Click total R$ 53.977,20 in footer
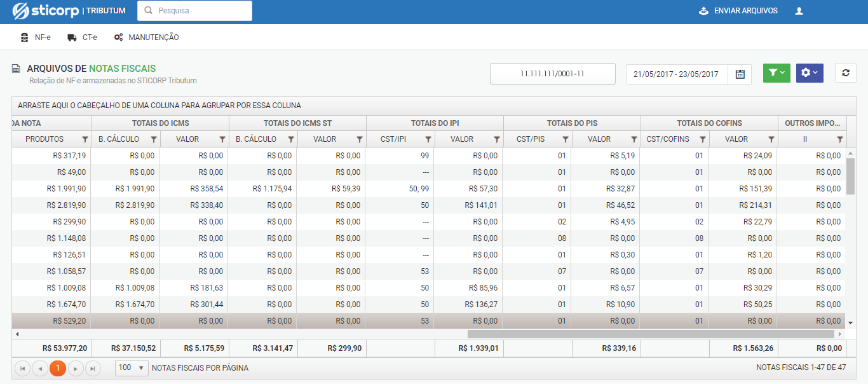The width and height of the screenshot is (868, 384). click(65, 348)
